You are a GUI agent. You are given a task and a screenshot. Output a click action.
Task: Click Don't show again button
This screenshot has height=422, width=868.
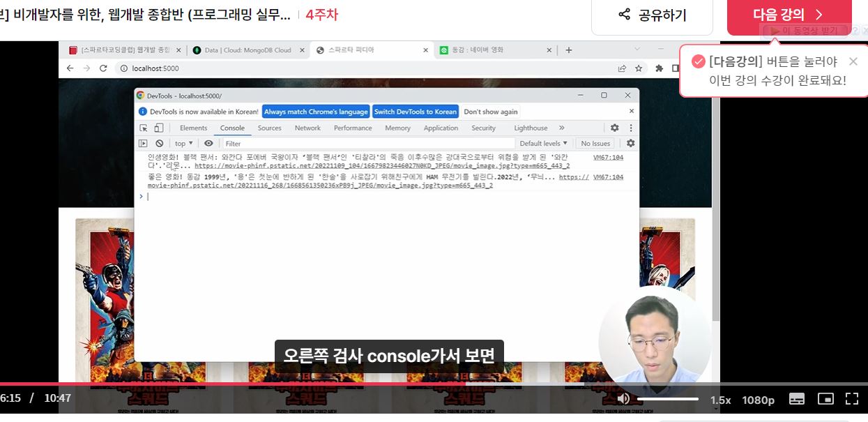pyautogui.click(x=491, y=112)
